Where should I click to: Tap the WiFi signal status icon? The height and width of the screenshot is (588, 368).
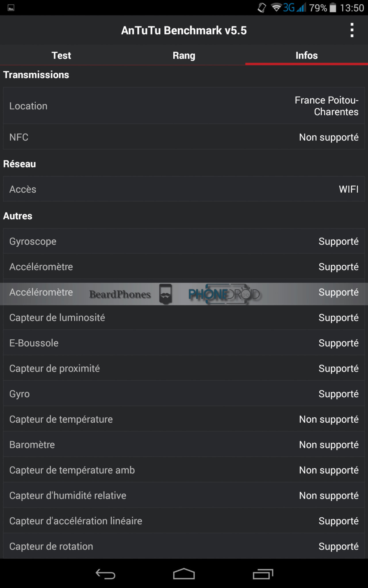click(276, 8)
